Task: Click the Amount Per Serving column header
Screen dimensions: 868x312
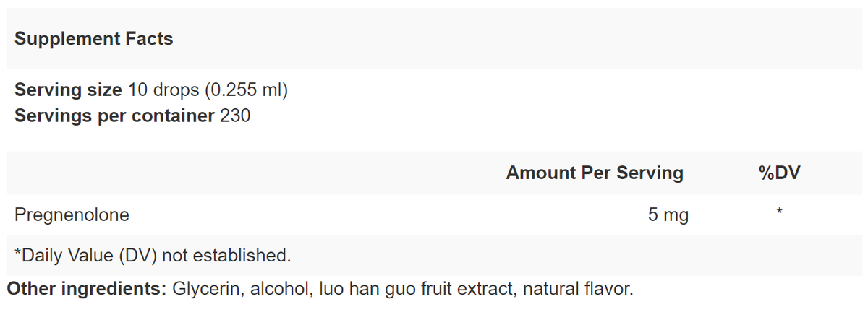Action: click(594, 173)
